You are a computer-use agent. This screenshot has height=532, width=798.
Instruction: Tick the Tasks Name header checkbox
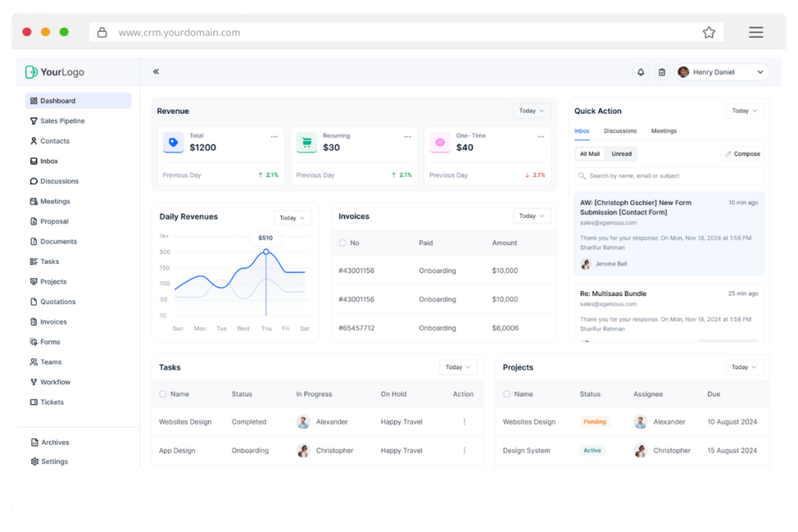pyautogui.click(x=163, y=394)
